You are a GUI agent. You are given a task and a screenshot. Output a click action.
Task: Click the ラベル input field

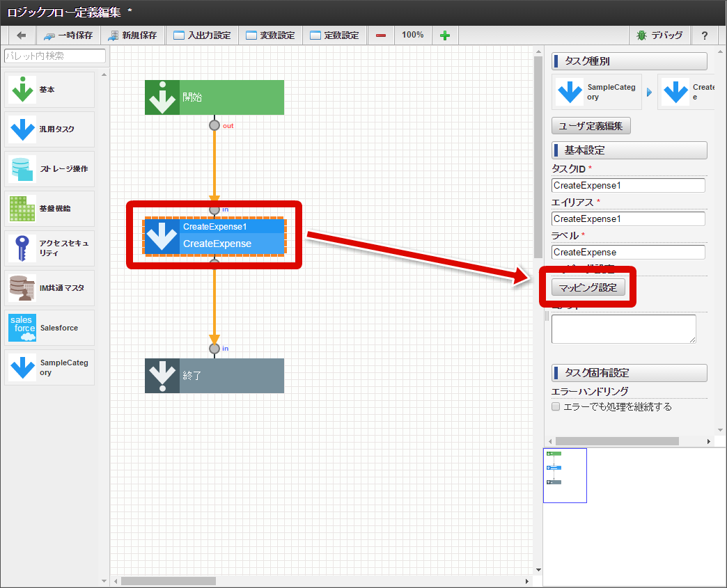coord(628,252)
